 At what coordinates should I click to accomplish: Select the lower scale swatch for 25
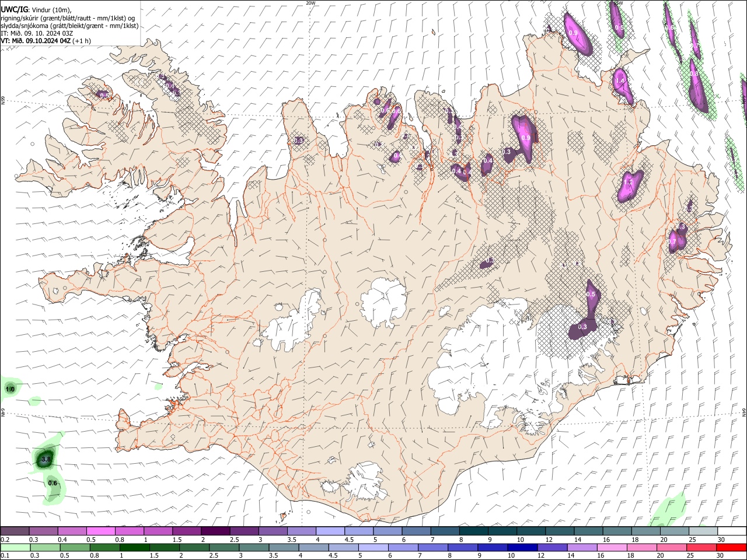pyautogui.click(x=701, y=548)
